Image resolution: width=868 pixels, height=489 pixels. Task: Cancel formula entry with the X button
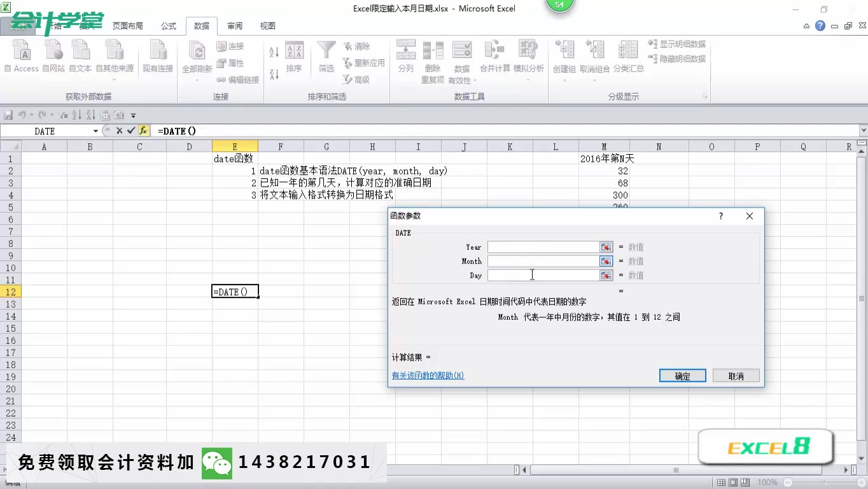(119, 131)
